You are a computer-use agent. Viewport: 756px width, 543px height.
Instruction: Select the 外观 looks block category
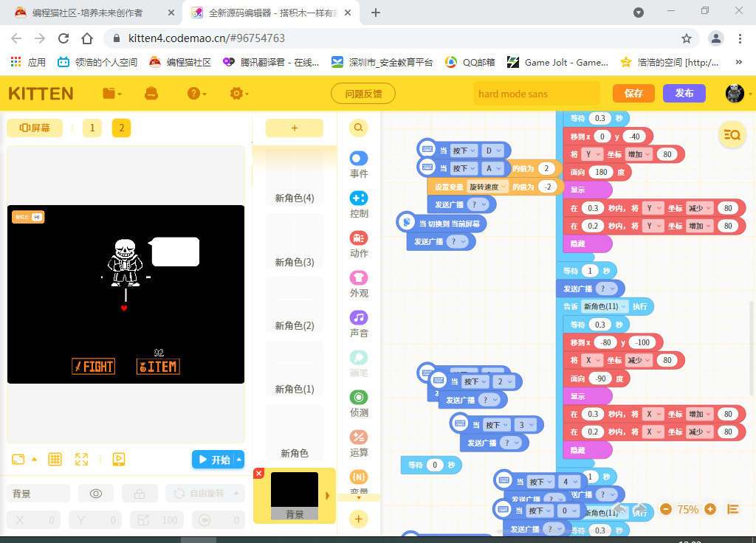click(359, 284)
